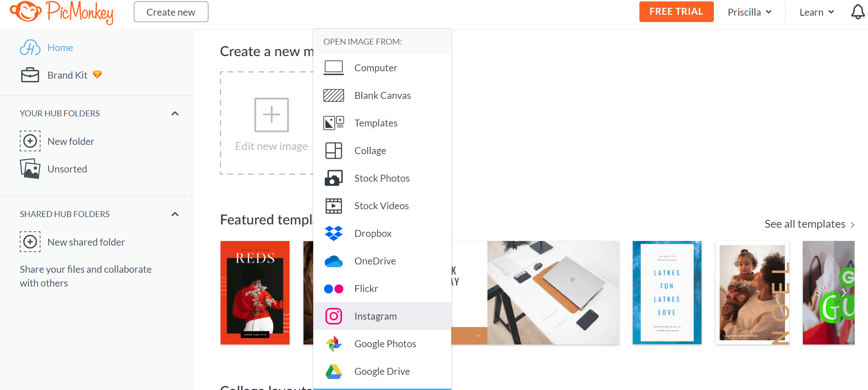Click the Brand Kit premium diamond badge
Screen dimensions: 868x390
tap(97, 75)
